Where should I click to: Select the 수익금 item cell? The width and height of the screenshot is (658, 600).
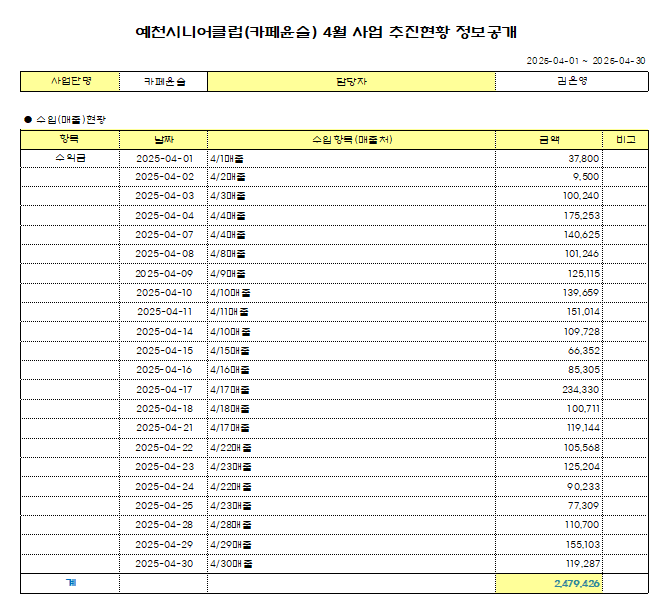[x=70, y=158]
